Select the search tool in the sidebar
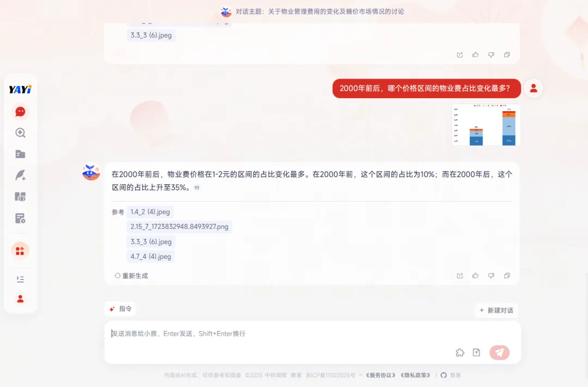This screenshot has height=387, width=588. 20,132
